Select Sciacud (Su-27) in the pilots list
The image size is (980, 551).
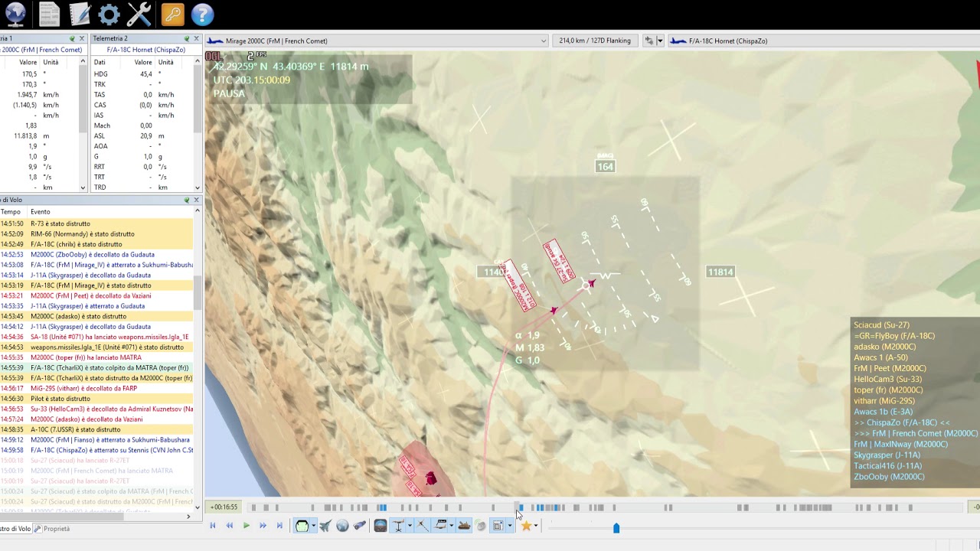click(881, 325)
